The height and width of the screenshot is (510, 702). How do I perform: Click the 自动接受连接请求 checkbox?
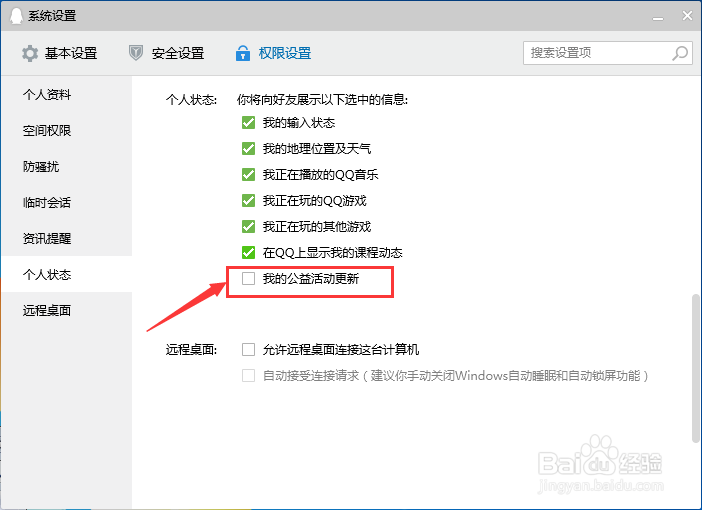(248, 375)
